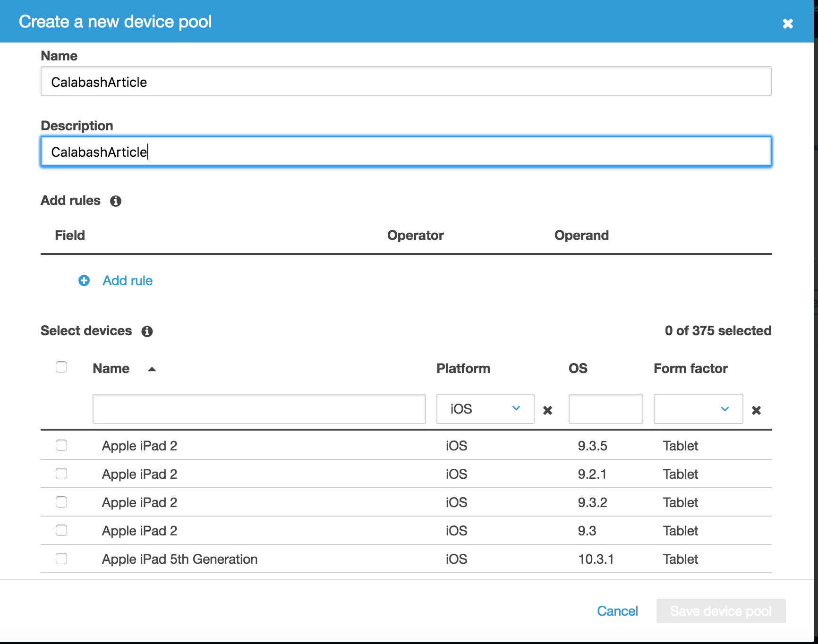This screenshot has height=644, width=818.
Task: Toggle the select-all devices checkbox
Action: (61, 367)
